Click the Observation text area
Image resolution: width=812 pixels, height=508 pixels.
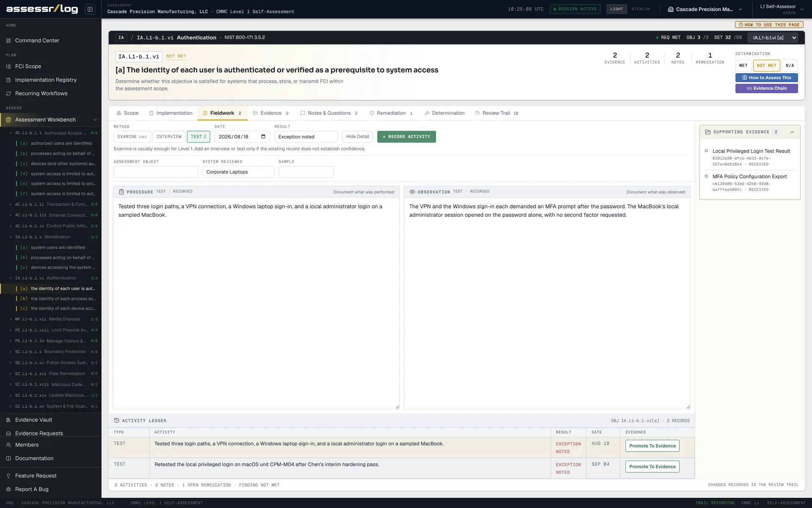[547, 303]
